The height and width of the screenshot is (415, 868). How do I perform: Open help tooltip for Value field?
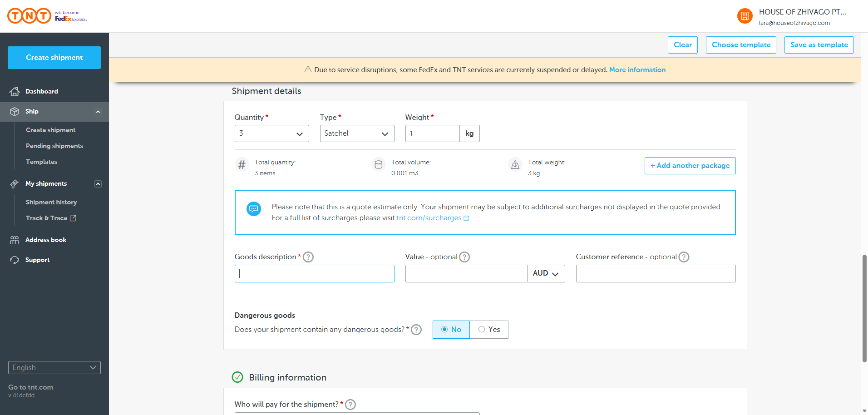pyautogui.click(x=464, y=257)
